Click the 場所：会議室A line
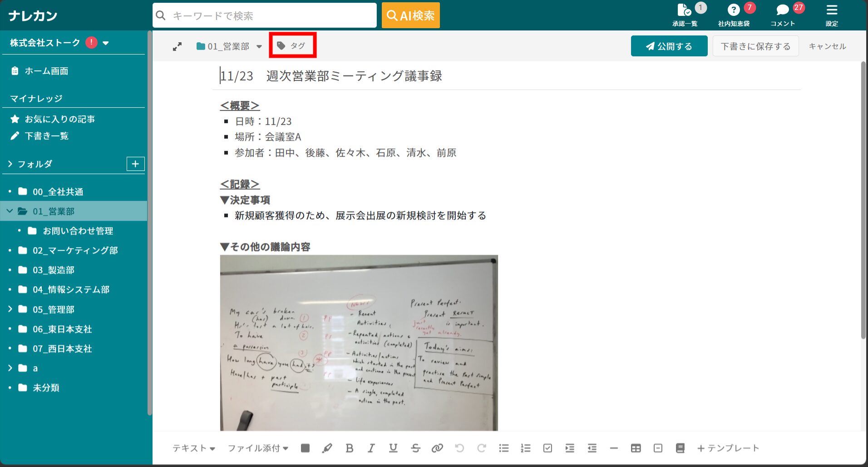Screen dimensions: 868x467 [268, 137]
